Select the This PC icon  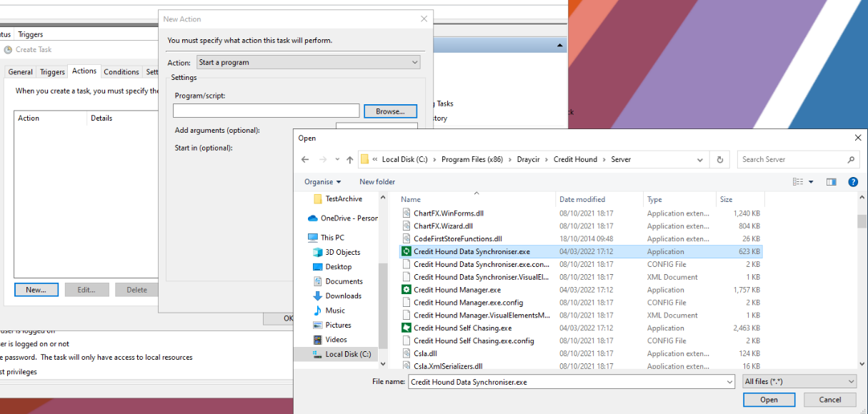313,238
